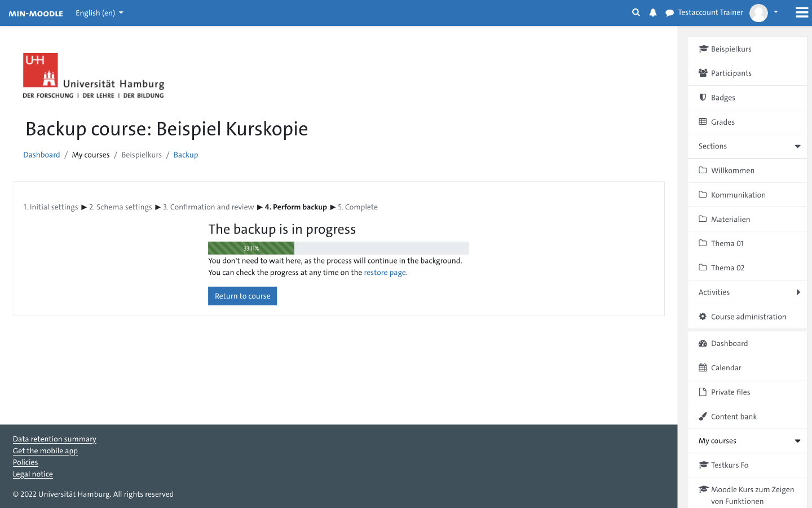
Task: Click the Grades table icon
Action: [703, 121]
